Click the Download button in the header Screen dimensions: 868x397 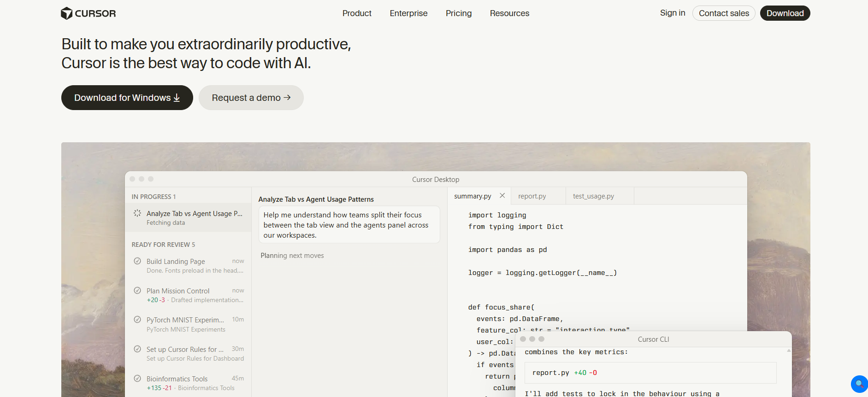click(x=785, y=13)
